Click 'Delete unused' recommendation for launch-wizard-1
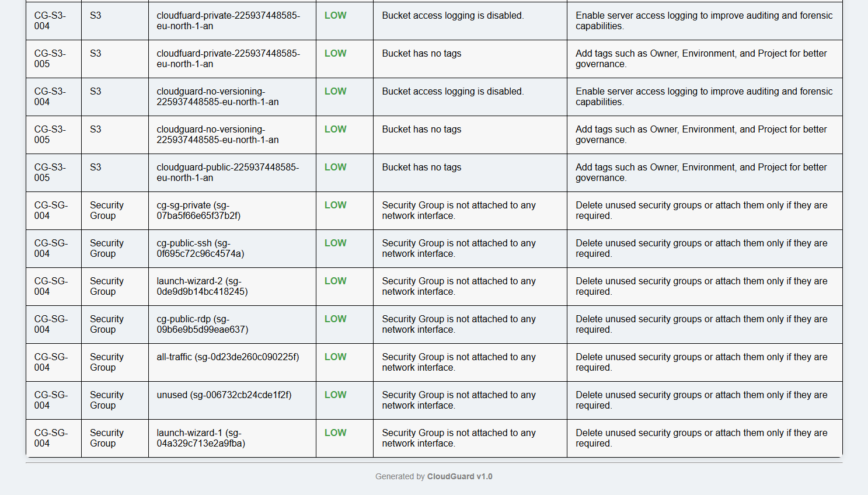The image size is (868, 495). pos(702,438)
